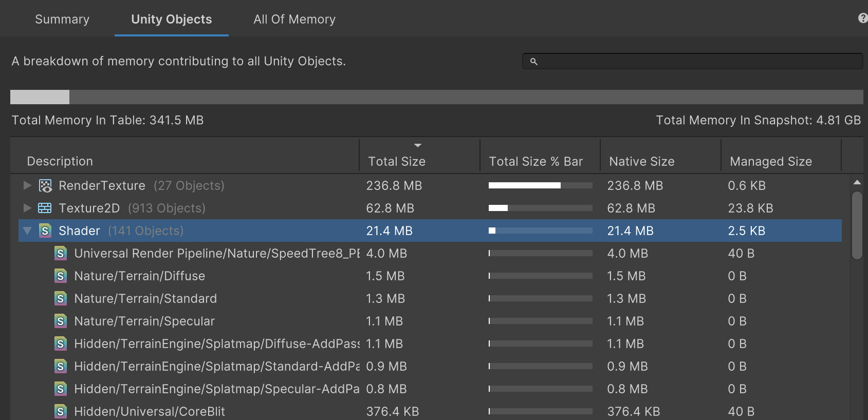Expand the RenderTexture group

point(27,185)
